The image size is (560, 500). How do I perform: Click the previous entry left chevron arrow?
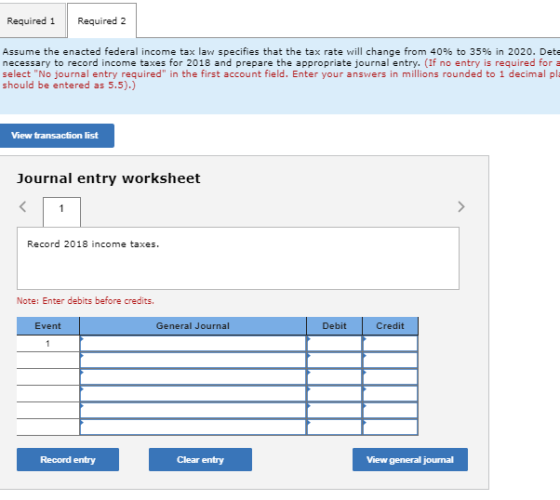[x=23, y=207]
